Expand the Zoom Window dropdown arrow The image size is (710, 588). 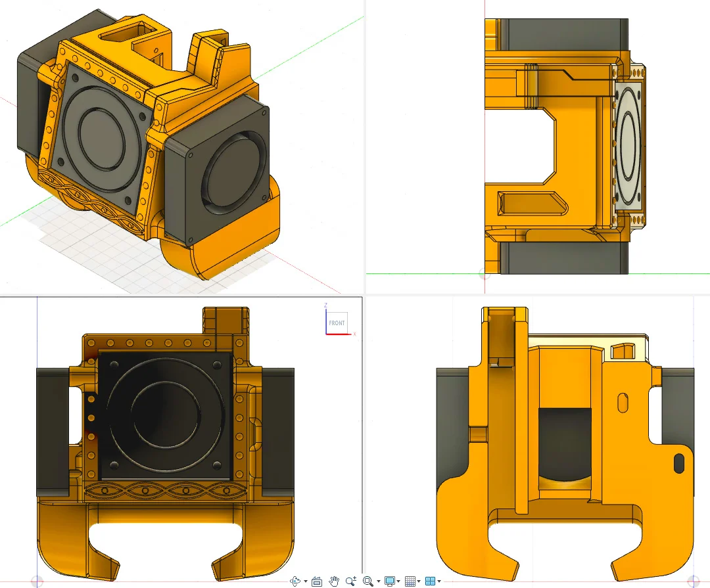[x=379, y=581]
